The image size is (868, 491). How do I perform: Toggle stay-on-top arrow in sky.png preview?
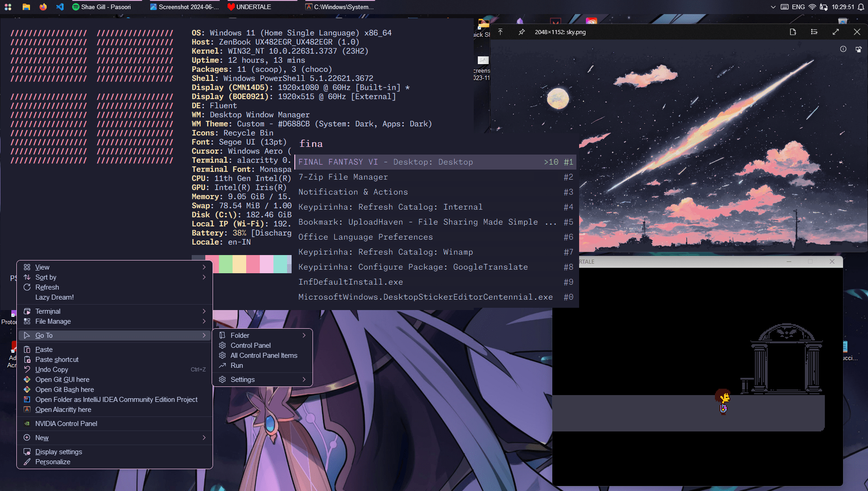pos(500,32)
